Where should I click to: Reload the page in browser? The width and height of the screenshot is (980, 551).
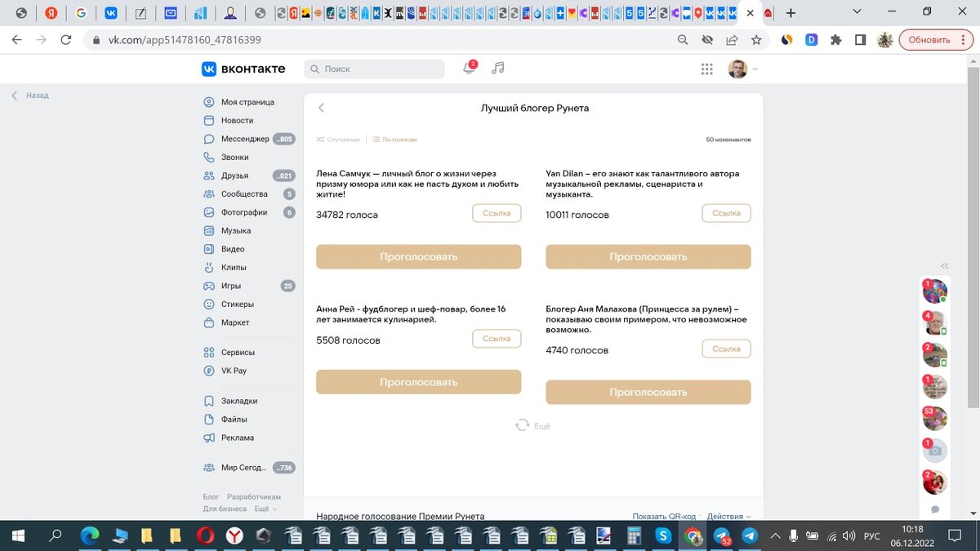coord(66,39)
